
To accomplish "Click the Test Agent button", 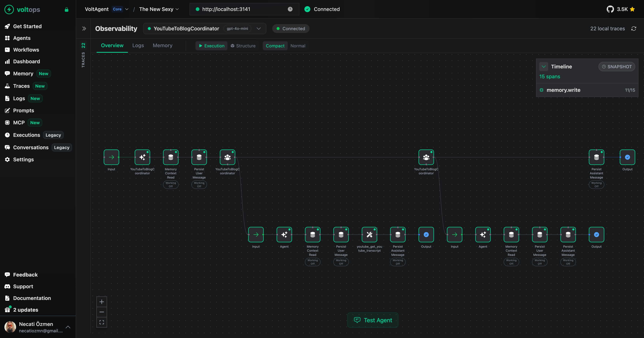I will tap(373, 320).
